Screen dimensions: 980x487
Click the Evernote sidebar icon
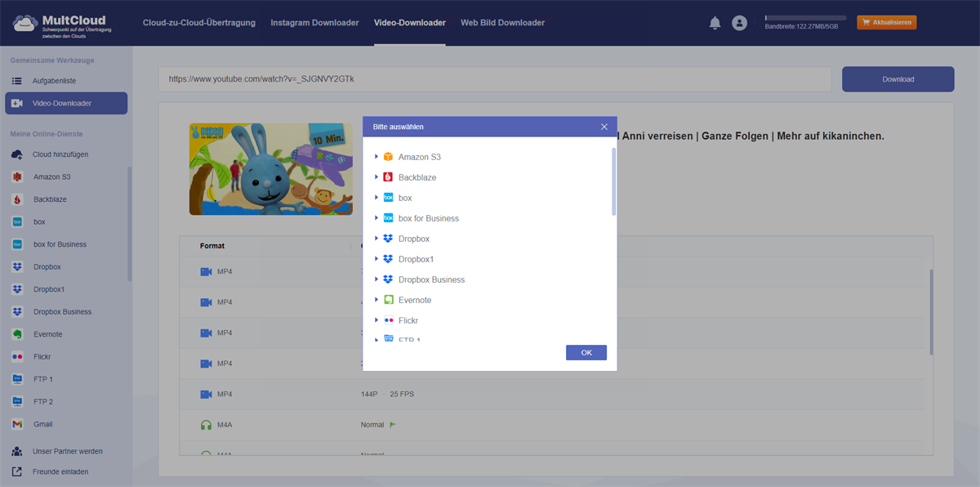tap(17, 334)
